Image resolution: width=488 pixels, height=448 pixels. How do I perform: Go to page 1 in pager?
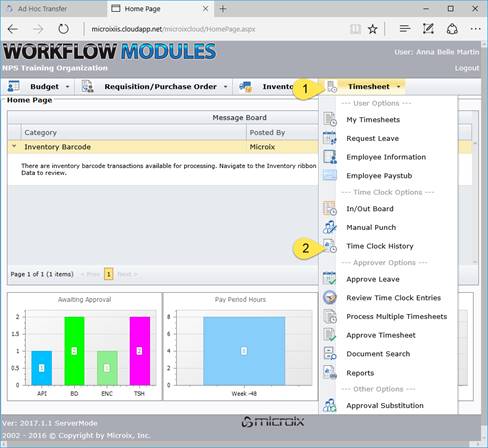[108, 274]
